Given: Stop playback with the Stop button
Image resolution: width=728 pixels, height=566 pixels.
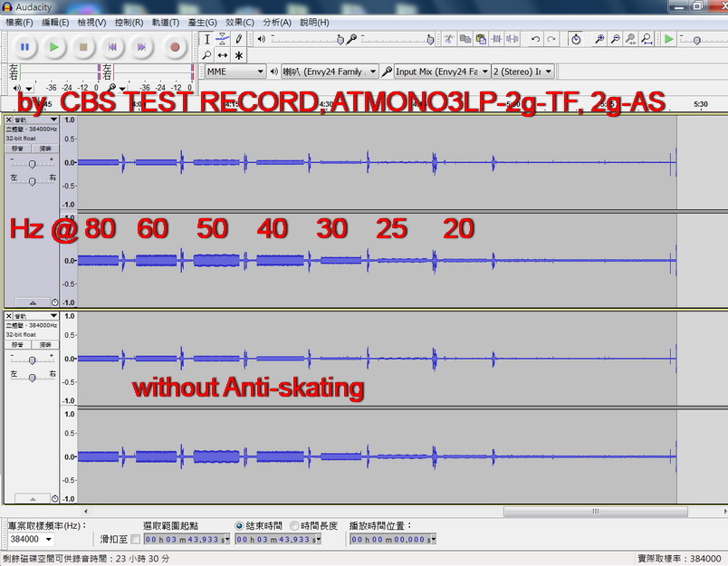Looking at the screenshot, I should (83, 47).
